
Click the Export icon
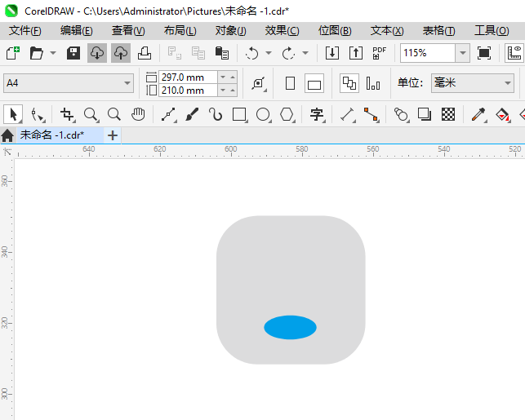click(x=356, y=53)
